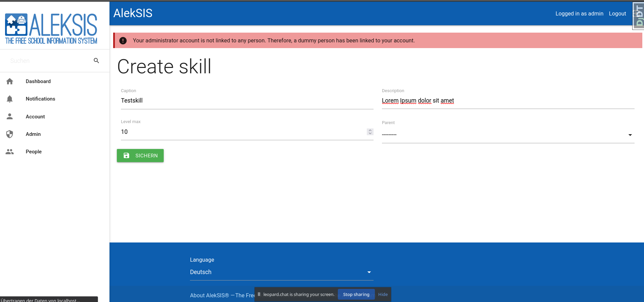Image resolution: width=644 pixels, height=302 pixels.
Task: Click the Logout link
Action: pos(617,14)
